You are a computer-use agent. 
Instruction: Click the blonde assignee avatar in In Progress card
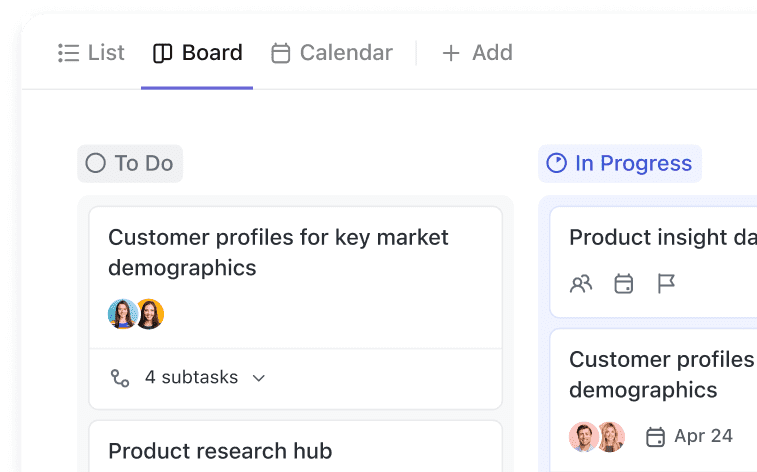[x=611, y=437]
